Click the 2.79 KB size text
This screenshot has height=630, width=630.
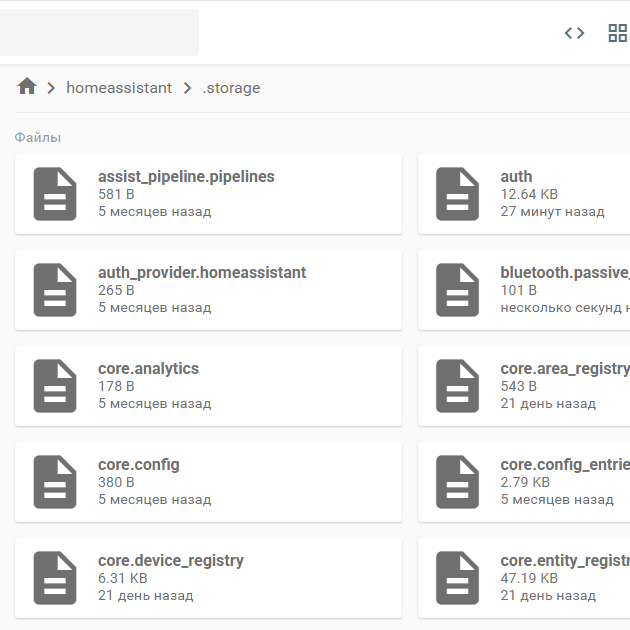(x=525, y=483)
